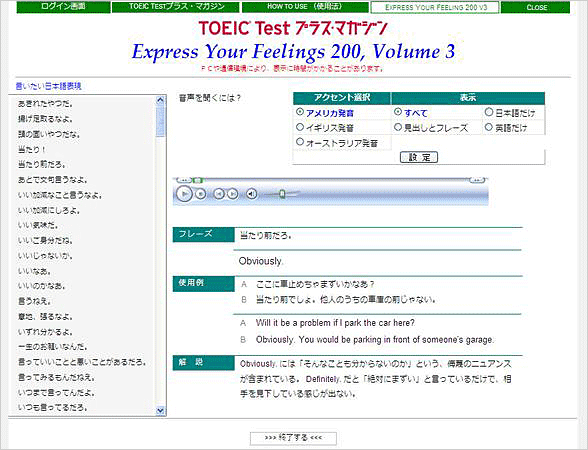Viewport: 588px width, 450px height.
Task: Mute the media player speaker
Action: [x=251, y=194]
